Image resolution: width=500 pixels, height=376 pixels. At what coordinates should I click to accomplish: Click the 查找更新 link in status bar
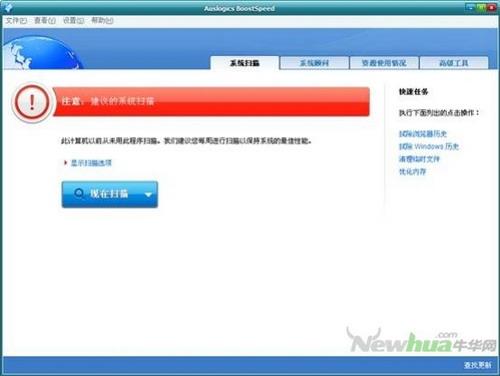pyautogui.click(x=477, y=365)
